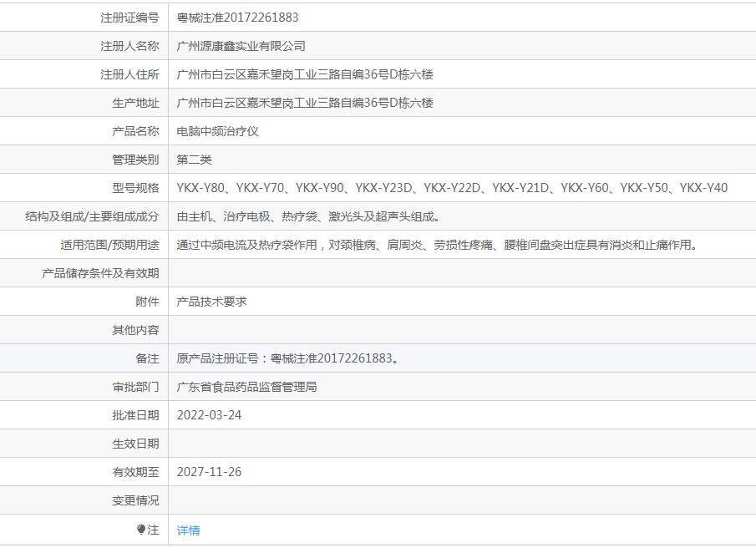The width and height of the screenshot is (756, 548).
Task: Click the 备注 label
Action: 147,358
